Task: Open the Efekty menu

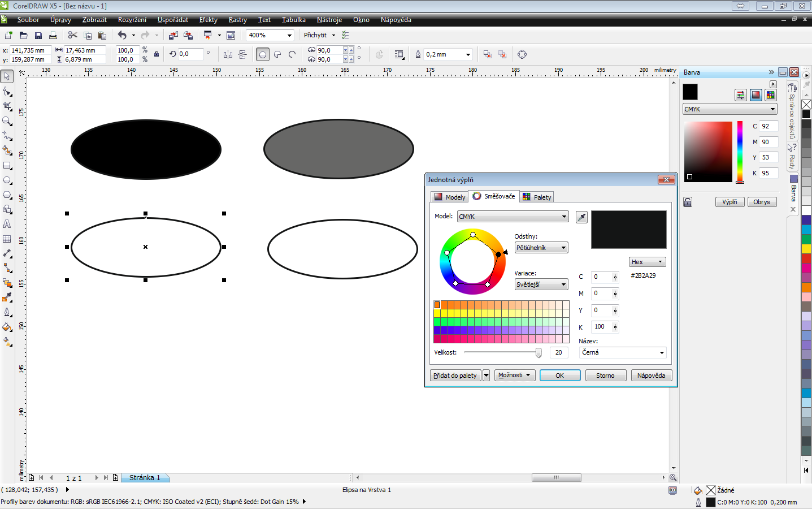Action: [x=208, y=20]
